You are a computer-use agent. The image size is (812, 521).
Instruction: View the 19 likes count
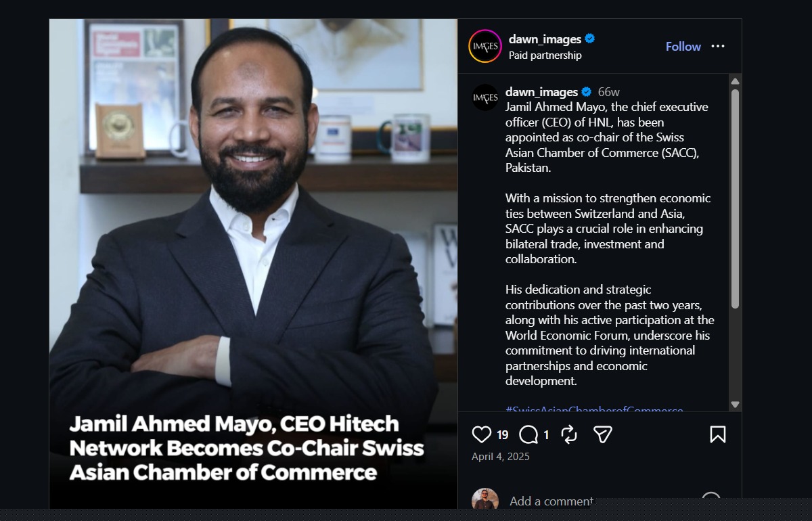click(x=503, y=435)
